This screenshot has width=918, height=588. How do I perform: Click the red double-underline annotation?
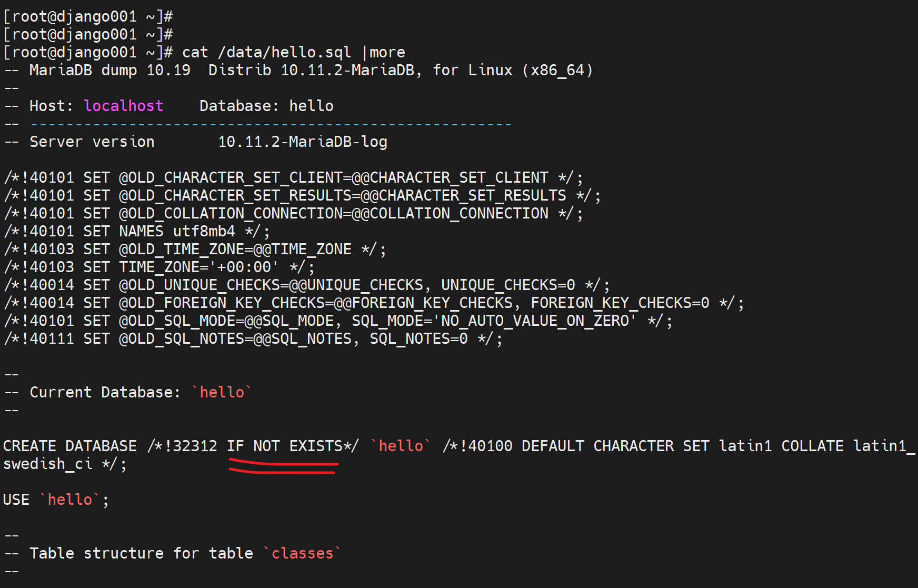click(284, 467)
